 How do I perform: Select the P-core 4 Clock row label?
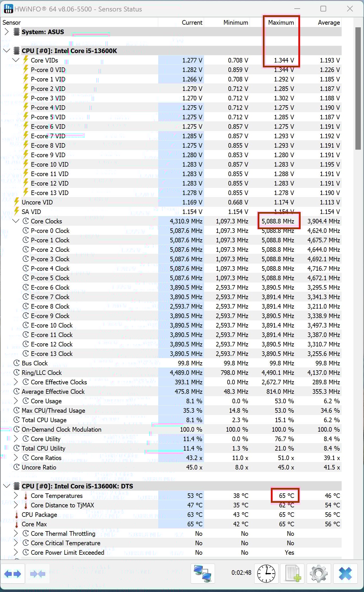point(50,268)
